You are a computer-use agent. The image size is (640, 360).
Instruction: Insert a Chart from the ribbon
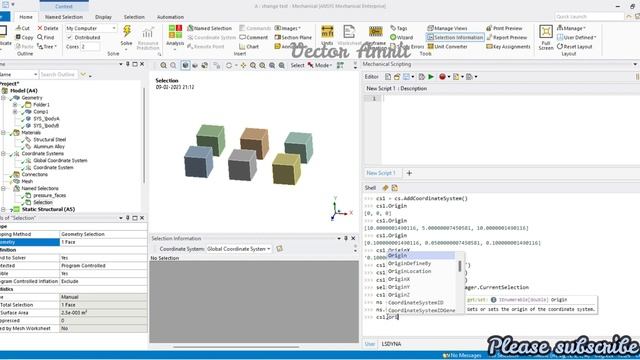pyautogui.click(x=249, y=47)
